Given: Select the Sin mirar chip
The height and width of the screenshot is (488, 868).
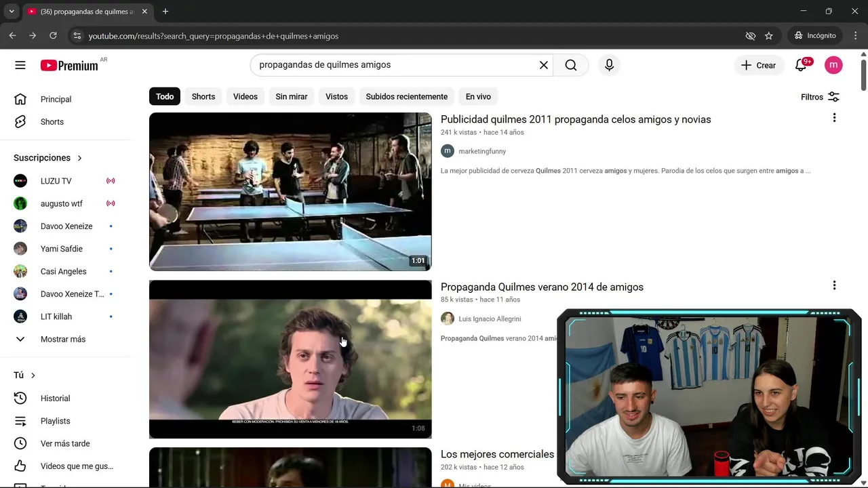Looking at the screenshot, I should [x=292, y=96].
